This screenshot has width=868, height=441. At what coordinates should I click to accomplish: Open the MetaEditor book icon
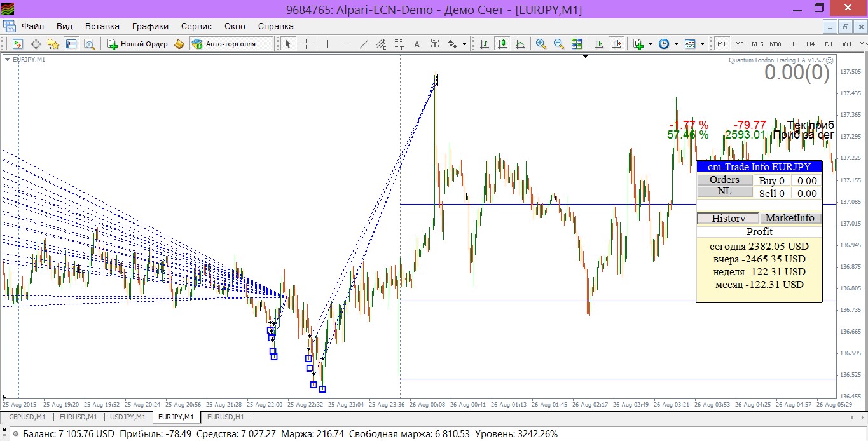[179, 44]
